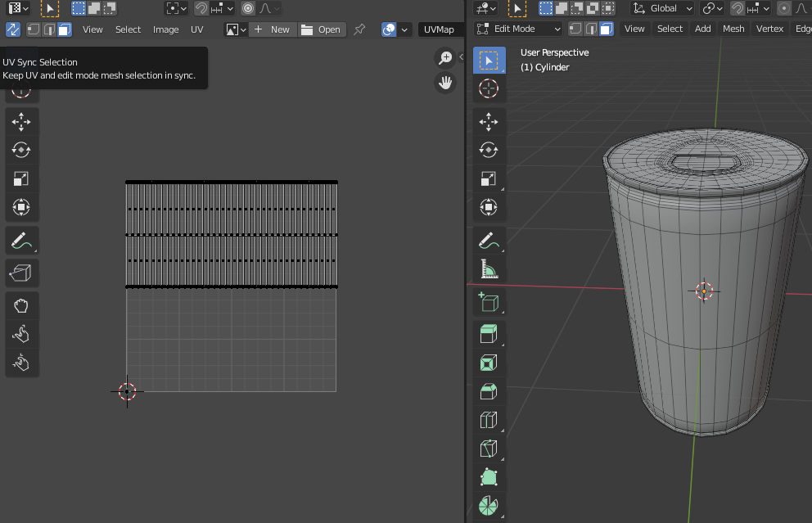The height and width of the screenshot is (523, 812).
Task: Activate the UV editor Grab sculpt tool
Action: pyautogui.click(x=21, y=306)
